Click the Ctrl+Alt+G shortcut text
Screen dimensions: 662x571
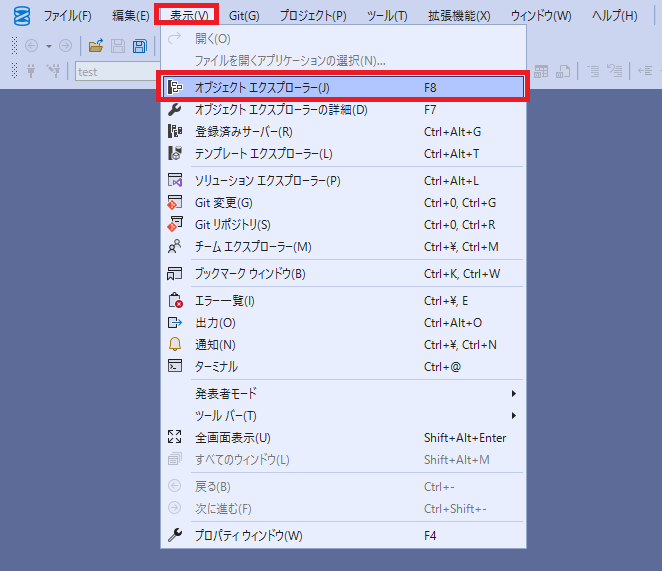pos(452,132)
